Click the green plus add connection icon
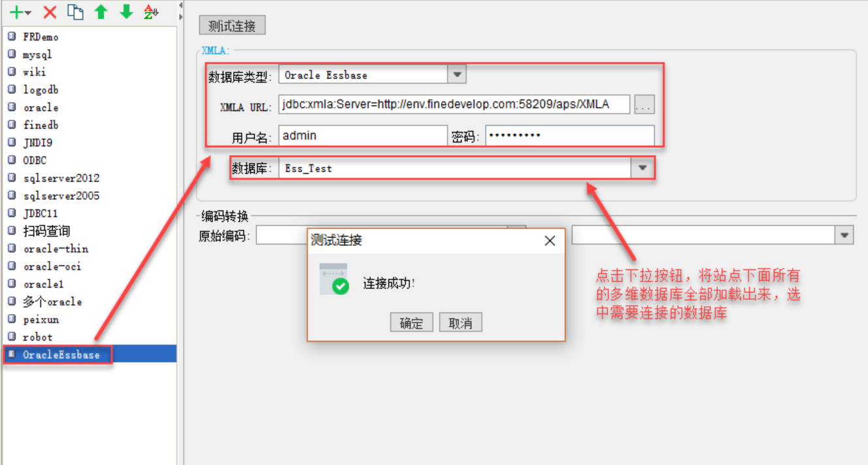The height and width of the screenshot is (465, 868). pyautogui.click(x=18, y=12)
